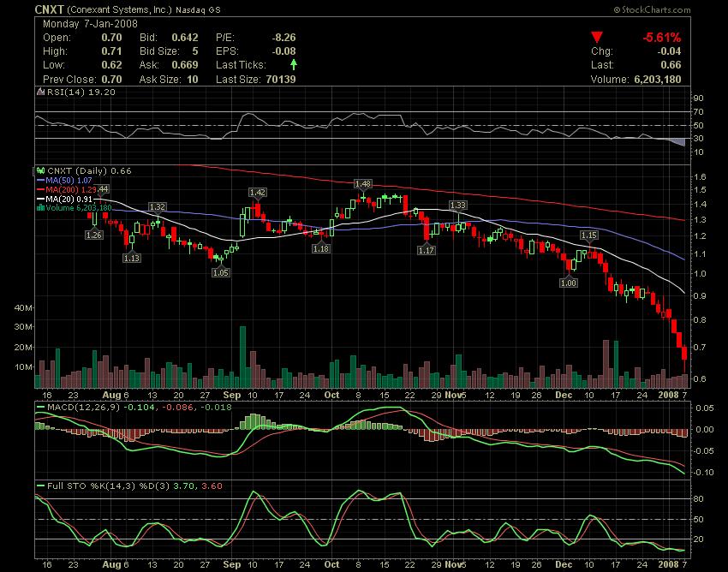Click the RSI(14) 19.20 indicator label

point(81,92)
